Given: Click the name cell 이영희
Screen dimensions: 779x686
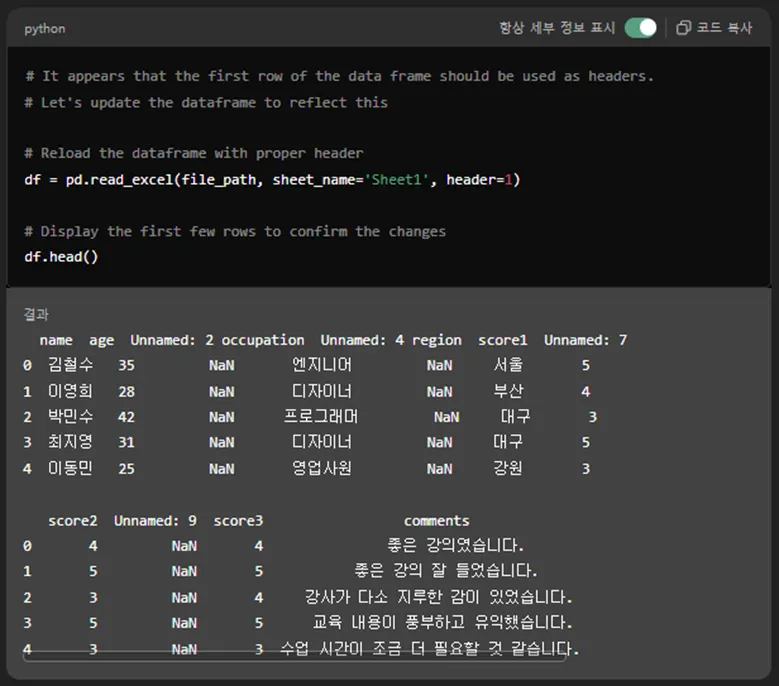Looking at the screenshot, I should tap(70, 391).
